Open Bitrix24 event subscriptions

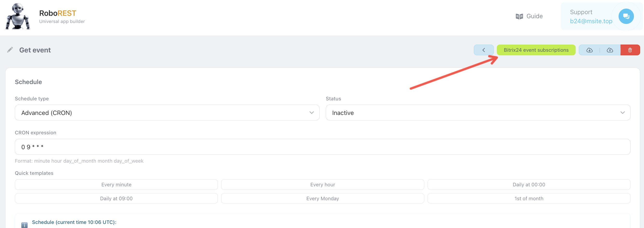pos(536,50)
